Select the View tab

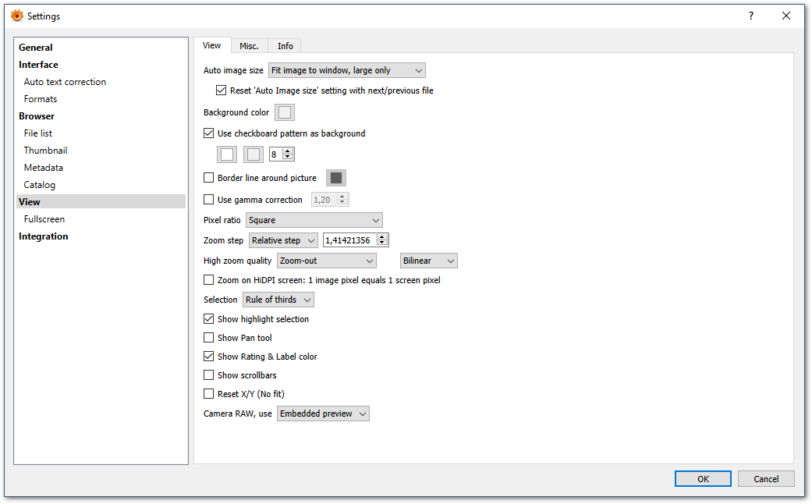[212, 45]
